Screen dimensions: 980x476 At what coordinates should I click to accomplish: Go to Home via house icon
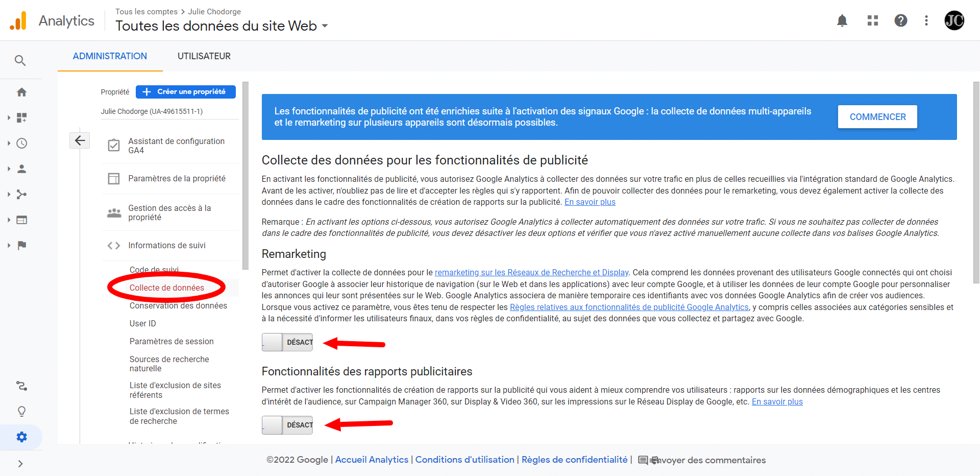tap(21, 92)
